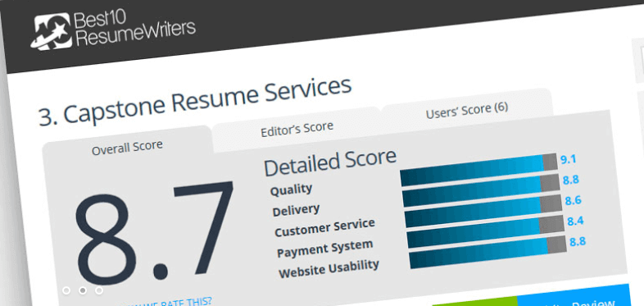Click the green button beside Review
This screenshot has width=644, height=306.
coord(474,301)
